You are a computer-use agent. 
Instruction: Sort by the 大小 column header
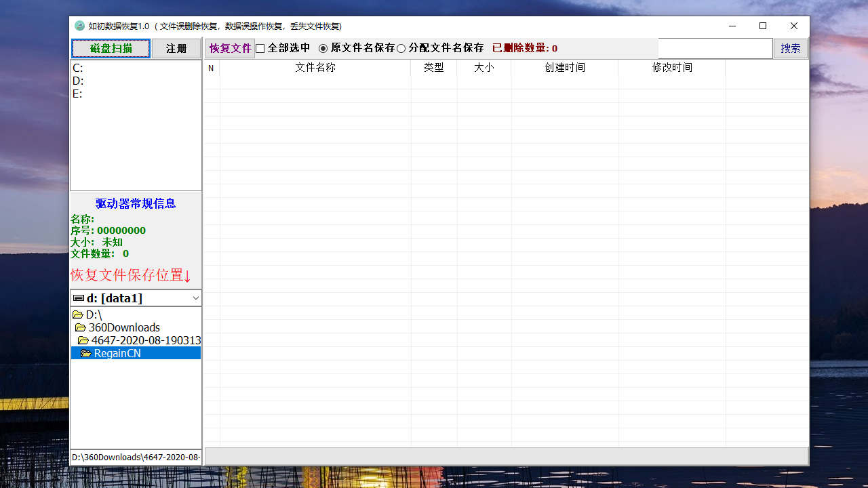(x=484, y=68)
